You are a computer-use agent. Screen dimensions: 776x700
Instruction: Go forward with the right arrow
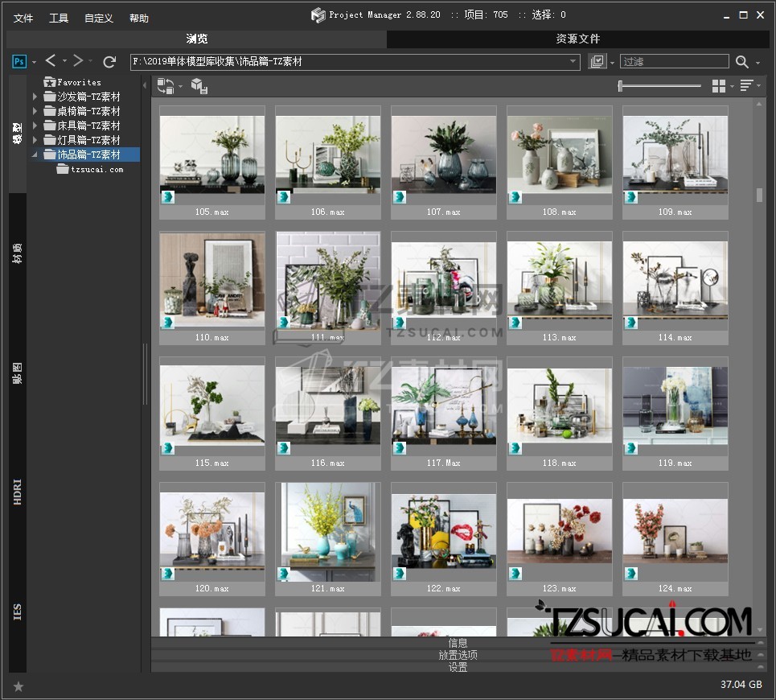tap(78, 61)
